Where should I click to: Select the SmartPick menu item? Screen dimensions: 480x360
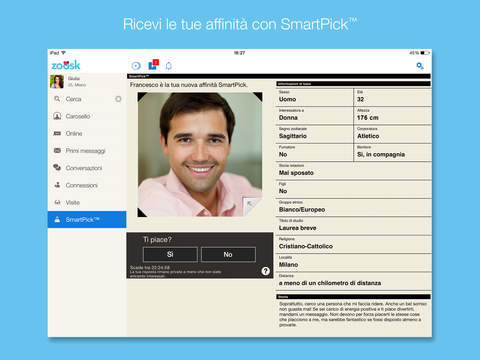(87, 219)
